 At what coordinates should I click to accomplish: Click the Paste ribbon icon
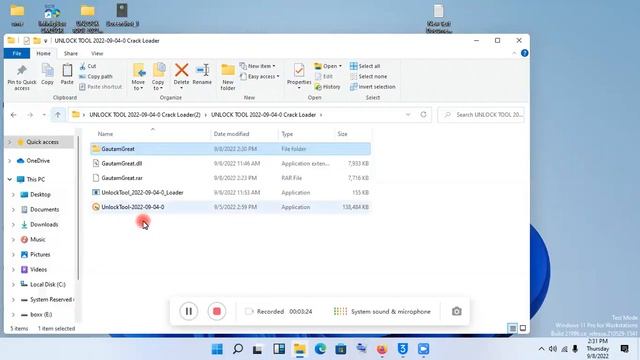67,75
